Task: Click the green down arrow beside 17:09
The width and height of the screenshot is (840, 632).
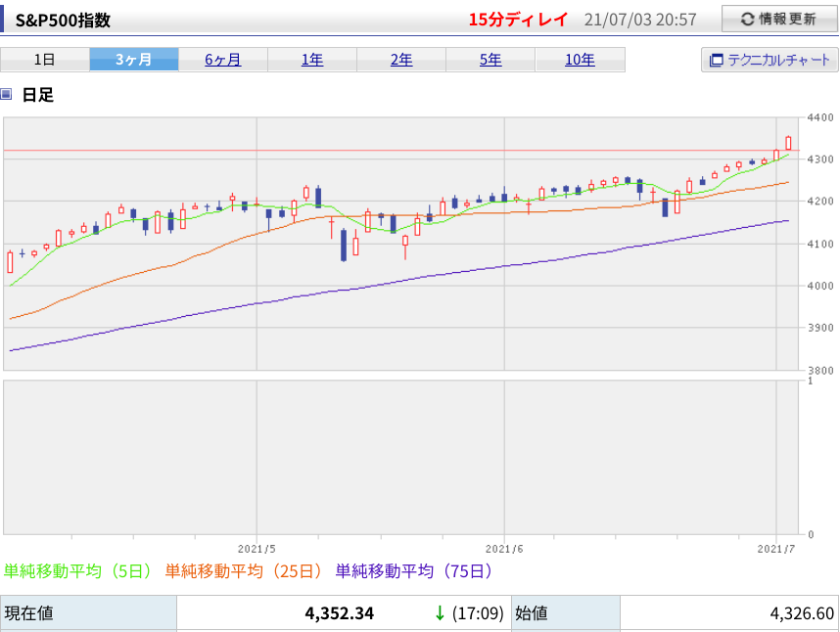Action: tap(440, 613)
